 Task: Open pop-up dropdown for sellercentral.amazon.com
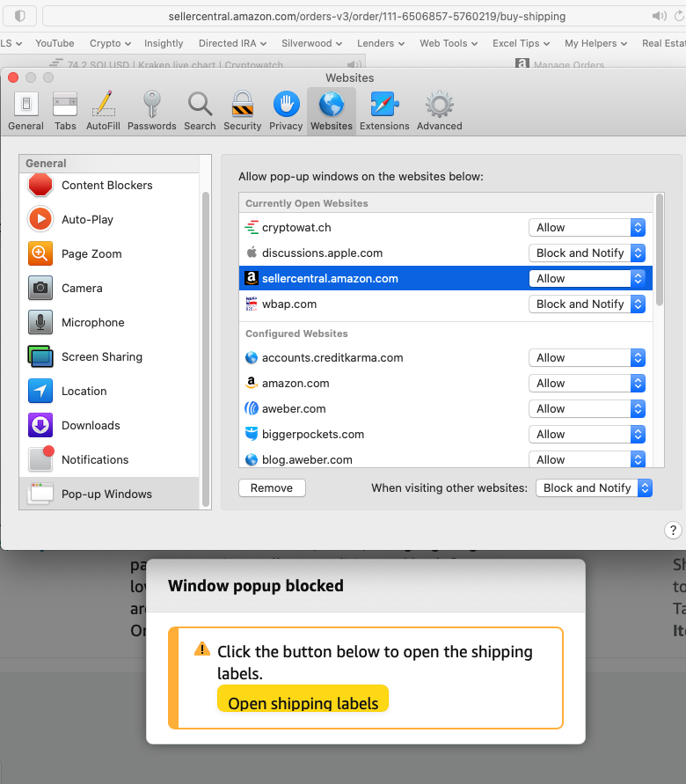(587, 279)
